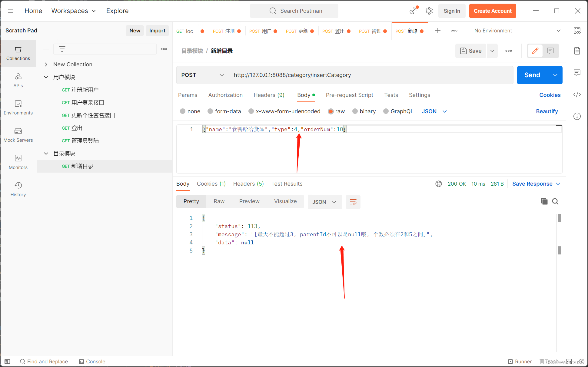Search the response using magnifier icon
The image size is (588, 367).
coord(555,201)
